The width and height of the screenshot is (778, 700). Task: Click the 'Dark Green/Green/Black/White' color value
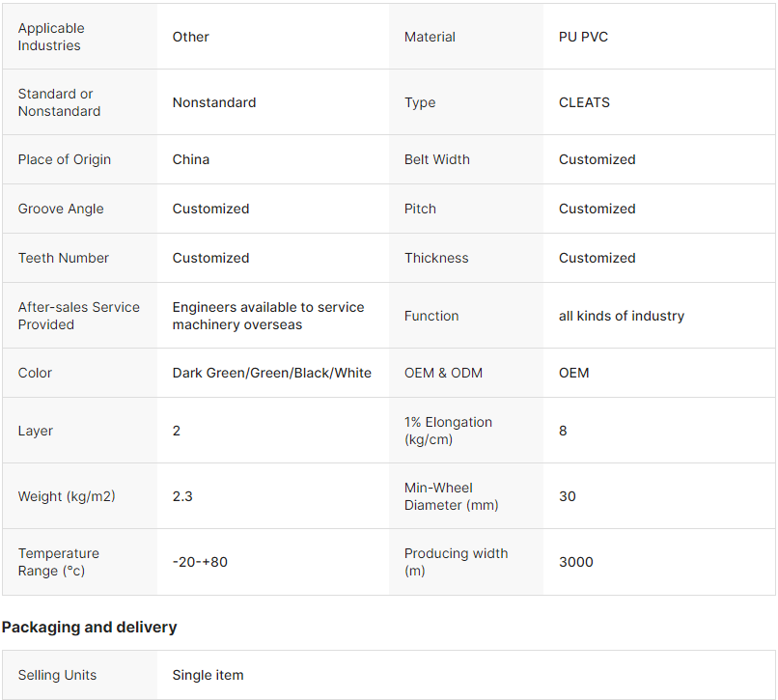[272, 373]
